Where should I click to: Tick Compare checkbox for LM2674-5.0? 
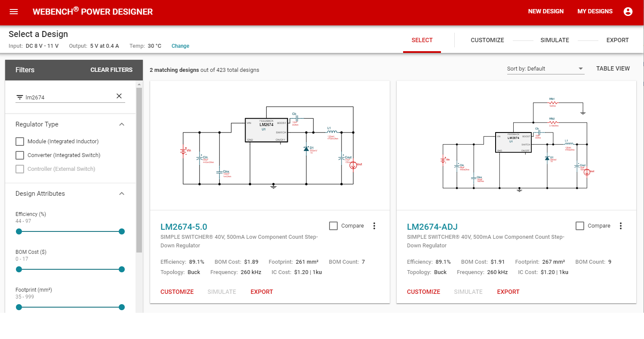333,226
